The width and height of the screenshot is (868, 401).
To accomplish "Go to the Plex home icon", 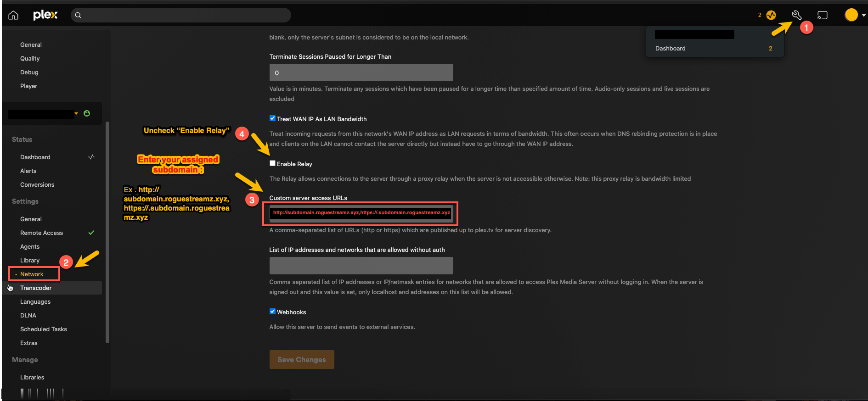I will 13,15.
